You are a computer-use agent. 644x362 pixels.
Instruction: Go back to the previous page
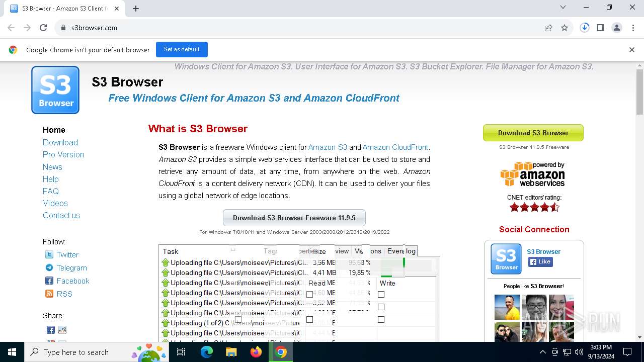(11, 28)
